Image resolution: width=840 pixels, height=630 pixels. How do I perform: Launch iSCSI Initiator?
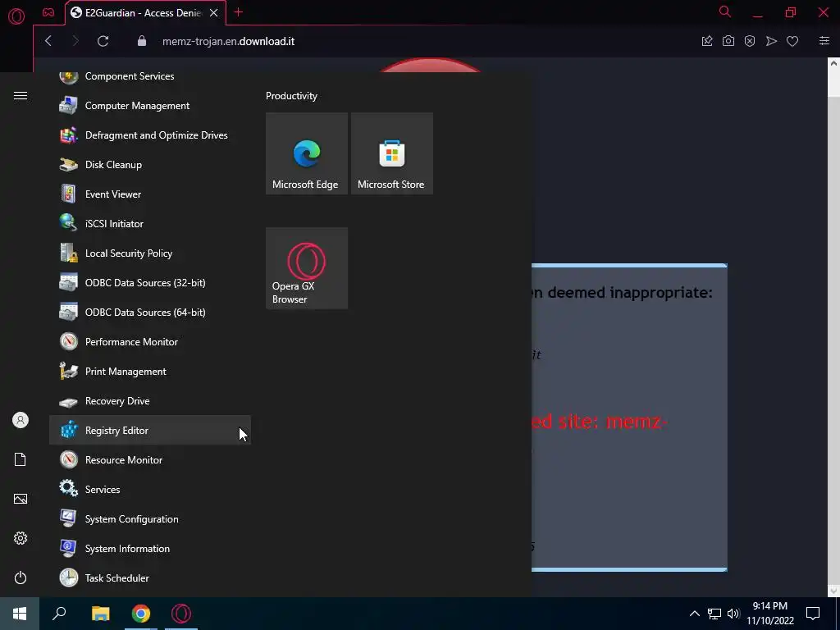150,223
